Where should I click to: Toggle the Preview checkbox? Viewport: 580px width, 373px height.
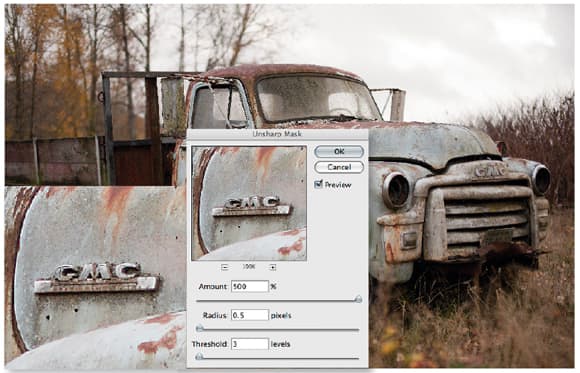(x=318, y=184)
